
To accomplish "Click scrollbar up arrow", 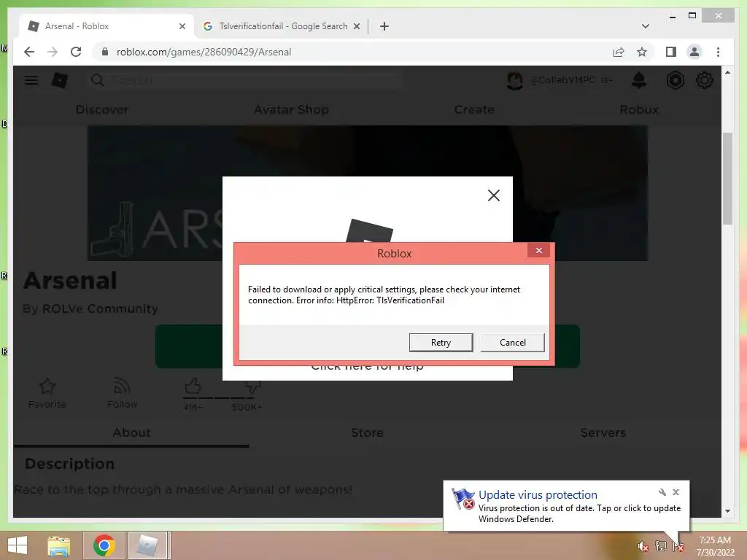I will [x=727, y=72].
